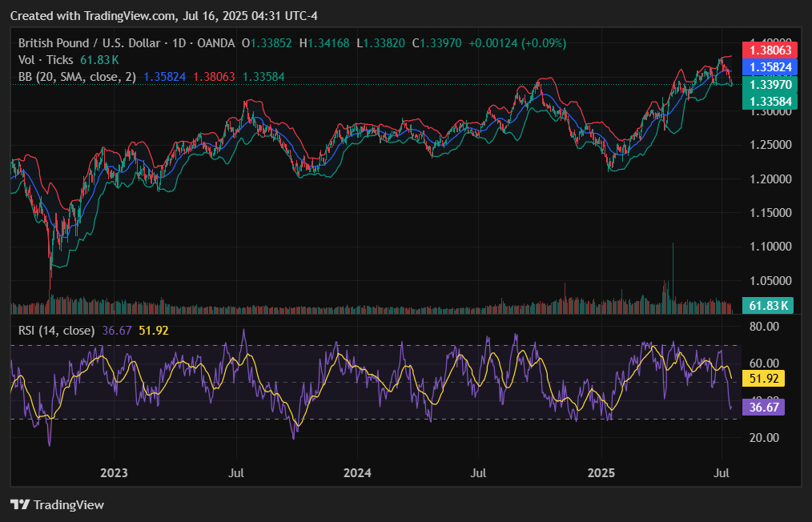Click blue 1.35824 value in BB legend
This screenshot has height=522, width=812.
click(164, 77)
